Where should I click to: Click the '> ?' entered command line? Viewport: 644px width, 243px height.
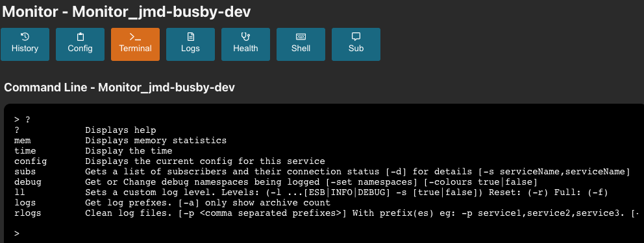pyautogui.click(x=22, y=120)
